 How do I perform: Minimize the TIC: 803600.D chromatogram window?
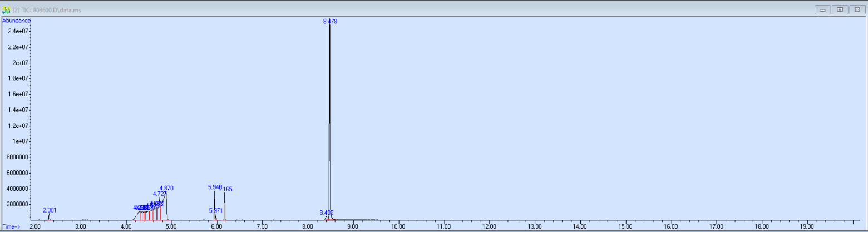822,10
